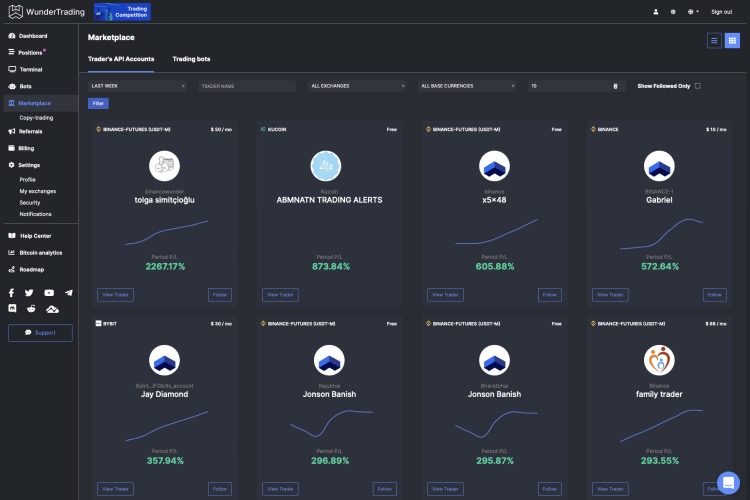View Trader for x5×48
Screen dimensions: 750x500
coord(445,295)
